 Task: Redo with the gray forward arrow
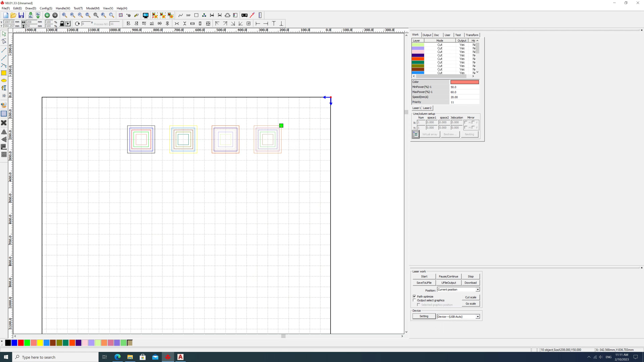[x=55, y=15]
